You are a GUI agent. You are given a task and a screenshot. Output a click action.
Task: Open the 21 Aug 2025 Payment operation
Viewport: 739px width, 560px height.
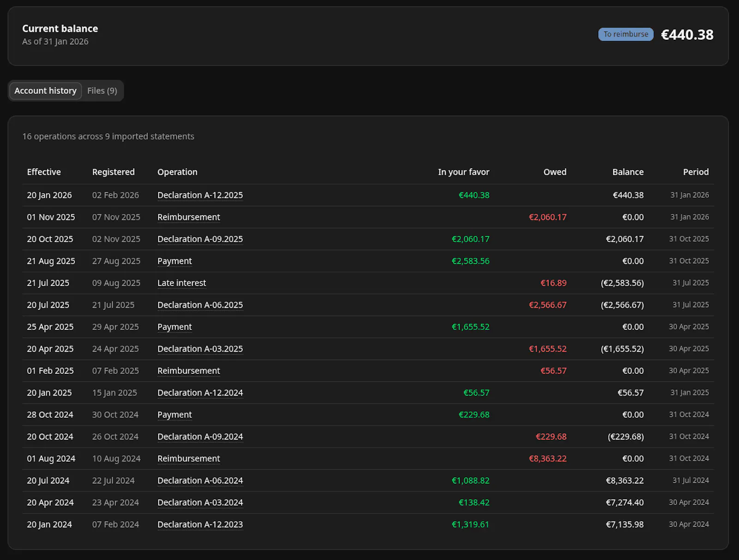pyautogui.click(x=175, y=261)
